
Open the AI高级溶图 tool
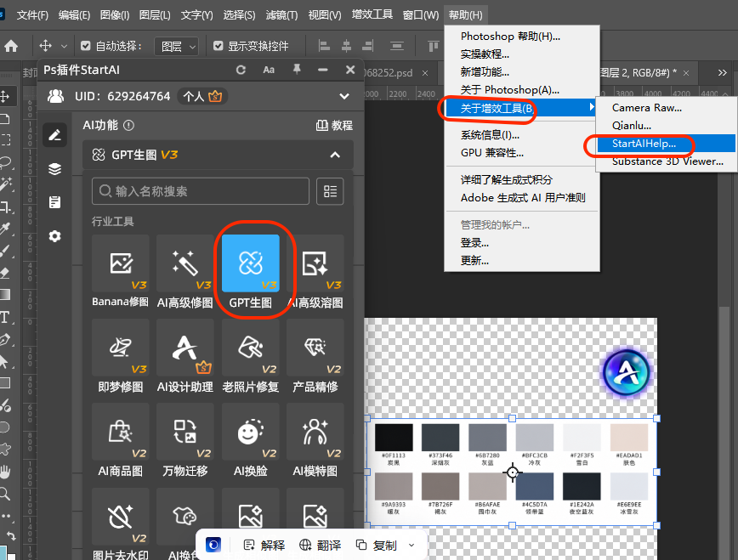[x=315, y=272]
